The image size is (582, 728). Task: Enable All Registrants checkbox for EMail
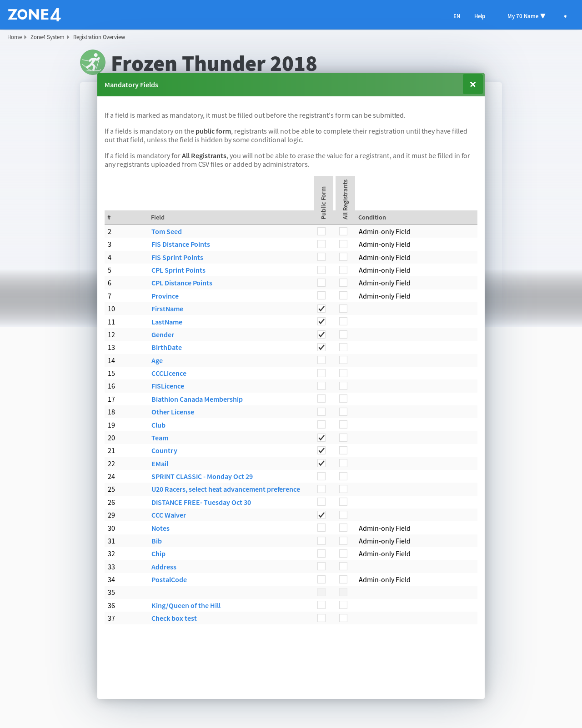[343, 463]
